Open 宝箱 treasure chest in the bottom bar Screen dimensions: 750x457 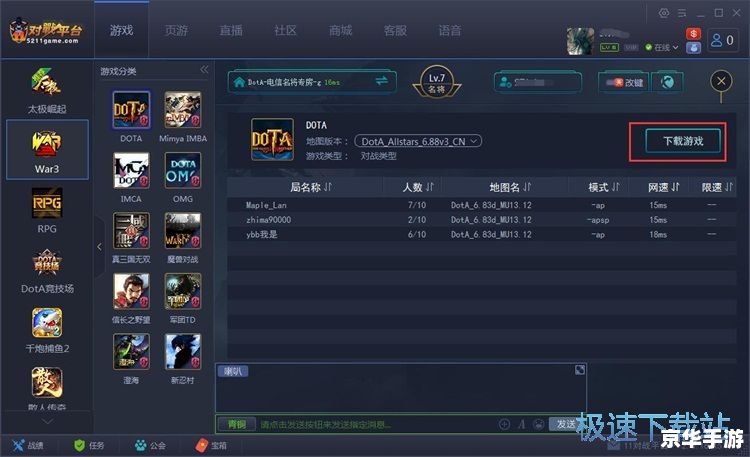point(211,446)
